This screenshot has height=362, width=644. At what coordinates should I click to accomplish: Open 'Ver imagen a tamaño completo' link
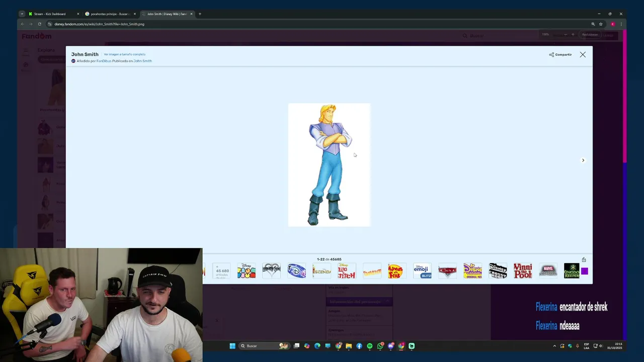pyautogui.click(x=125, y=54)
